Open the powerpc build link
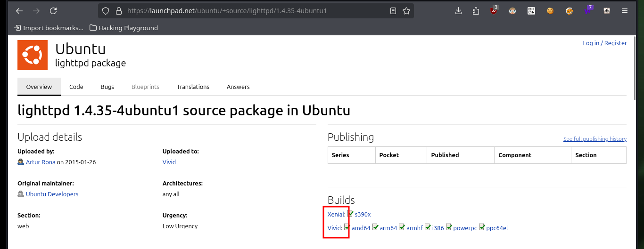644x249 pixels. point(465,228)
